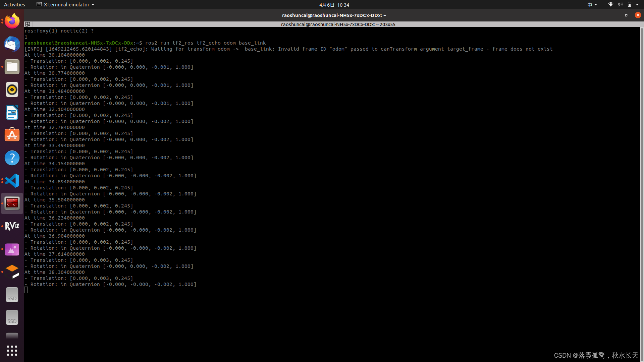The image size is (644, 362).
Task: Open Visual Studio Code
Action: pos(12,181)
